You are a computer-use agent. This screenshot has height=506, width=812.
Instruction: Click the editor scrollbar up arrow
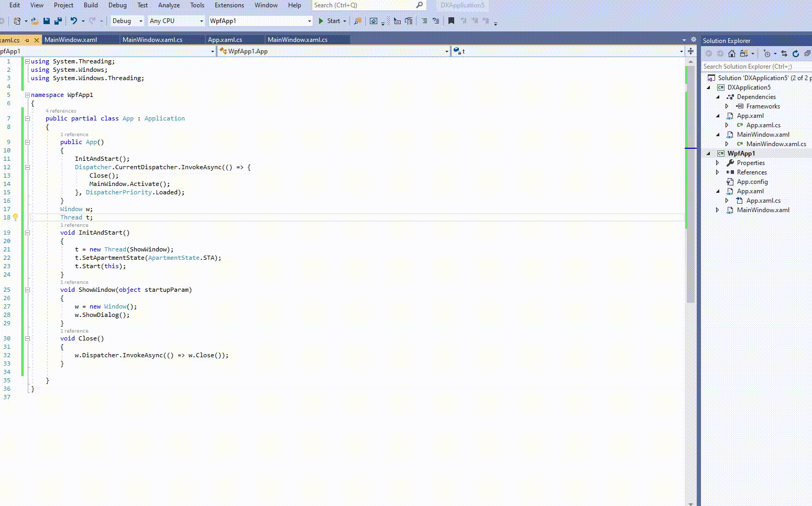[x=690, y=61]
